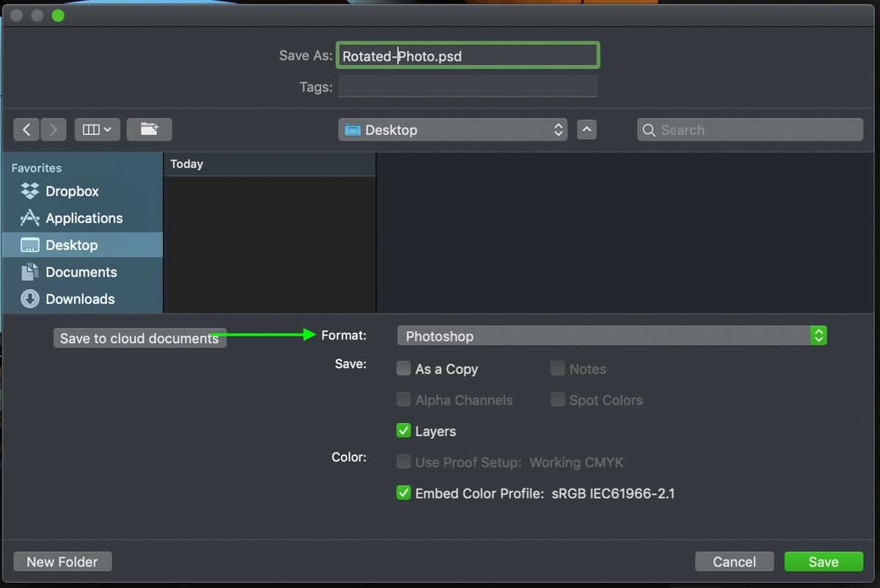The width and height of the screenshot is (880, 588).
Task: Open the Desktop location dropdown
Action: (452, 129)
